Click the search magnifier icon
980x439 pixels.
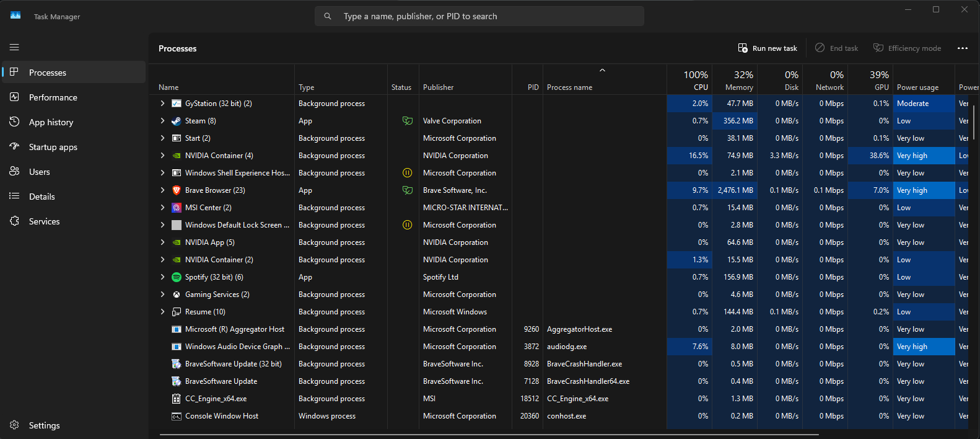coord(328,16)
